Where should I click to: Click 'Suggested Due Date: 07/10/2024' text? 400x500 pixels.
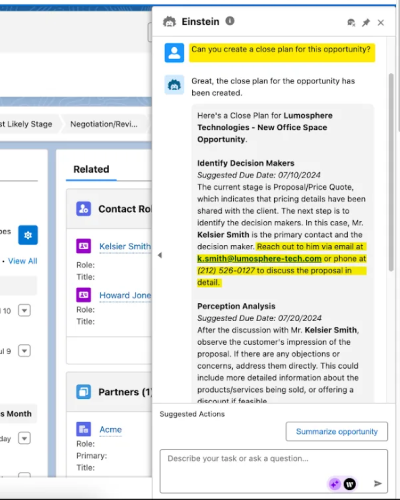click(x=259, y=175)
